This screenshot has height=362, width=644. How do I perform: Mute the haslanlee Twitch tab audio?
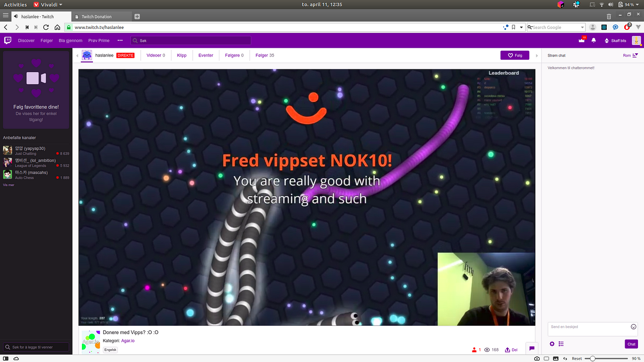[16, 17]
